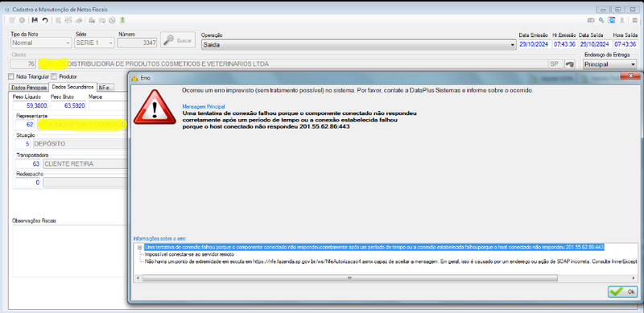Close the Erro dialog with red X

[x=630, y=76]
